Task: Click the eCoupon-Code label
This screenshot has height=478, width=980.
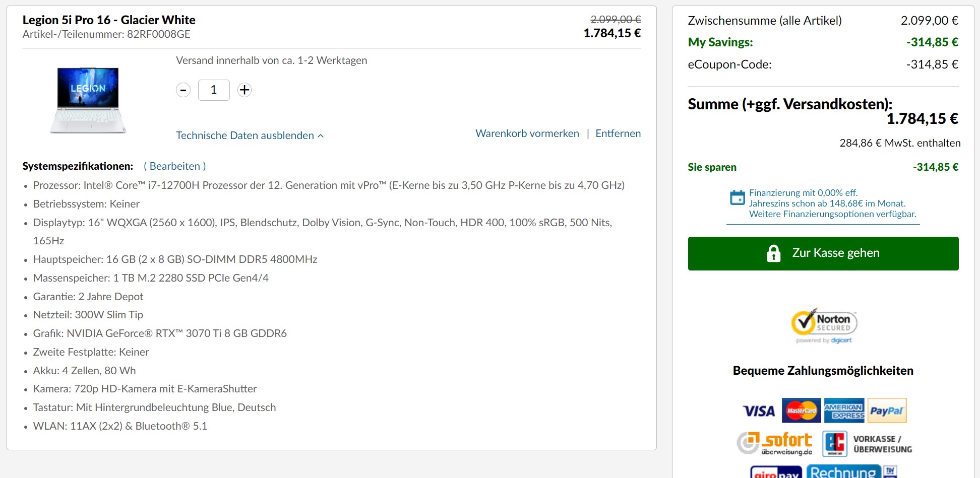Action: [729, 64]
